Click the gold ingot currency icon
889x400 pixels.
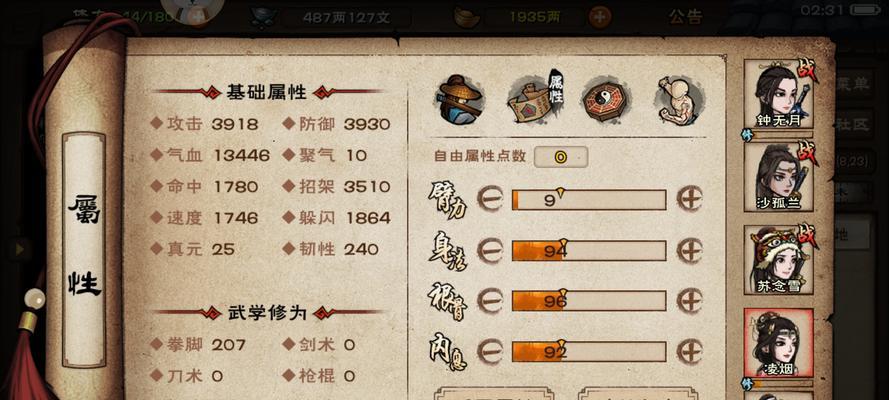click(x=467, y=17)
